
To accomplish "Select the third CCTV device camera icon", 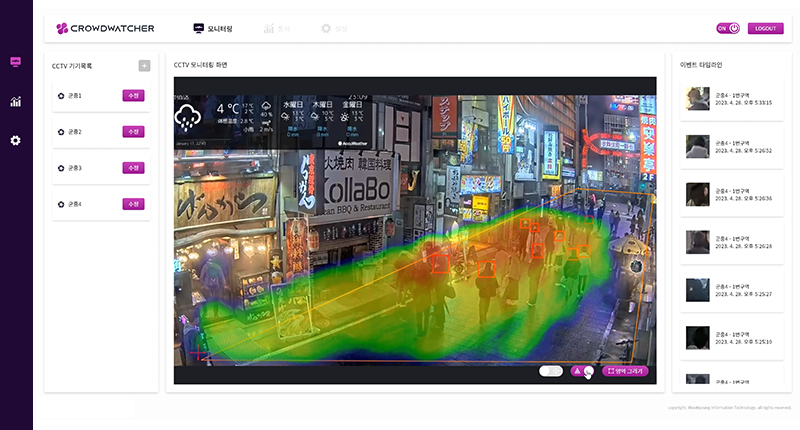I will 61,168.
